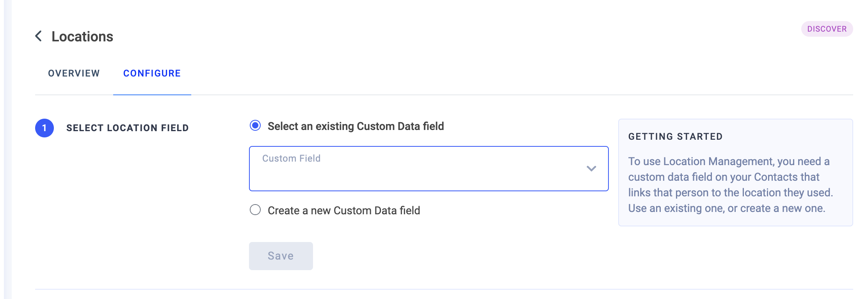This screenshot has width=868, height=299.
Task: Click the SELECT LOCATION FIELD step heading
Action: pos(127,128)
